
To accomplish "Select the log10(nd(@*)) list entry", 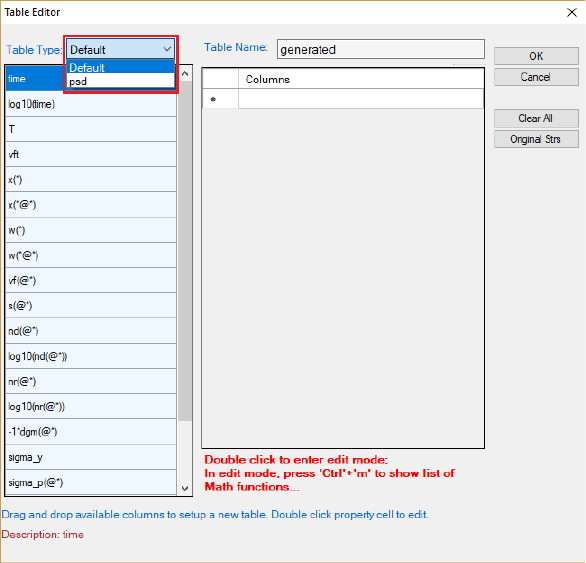I will tap(91, 356).
